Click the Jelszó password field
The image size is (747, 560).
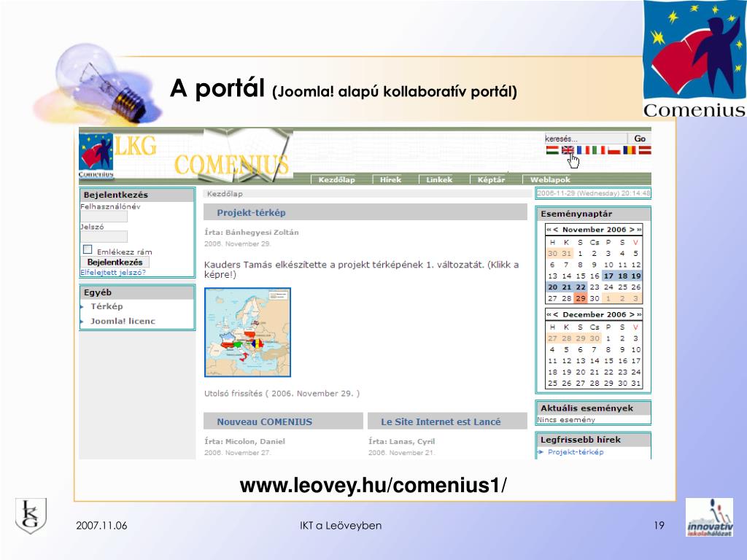click(104, 237)
